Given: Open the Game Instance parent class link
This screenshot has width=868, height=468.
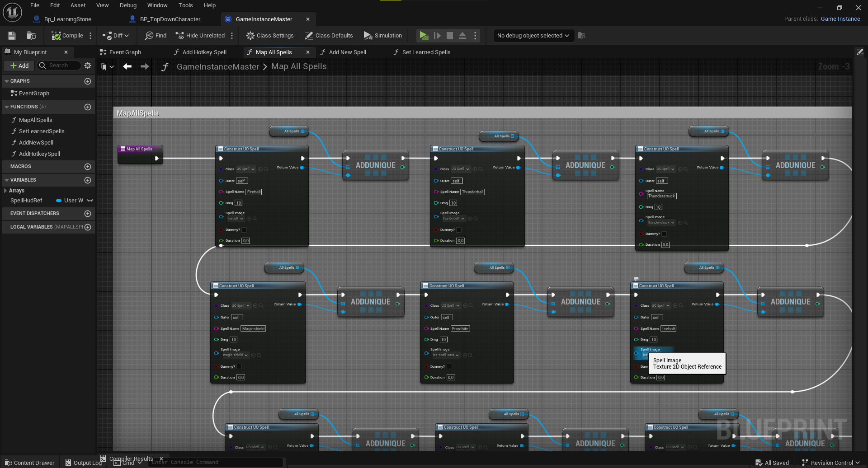Looking at the screenshot, I should [x=840, y=19].
